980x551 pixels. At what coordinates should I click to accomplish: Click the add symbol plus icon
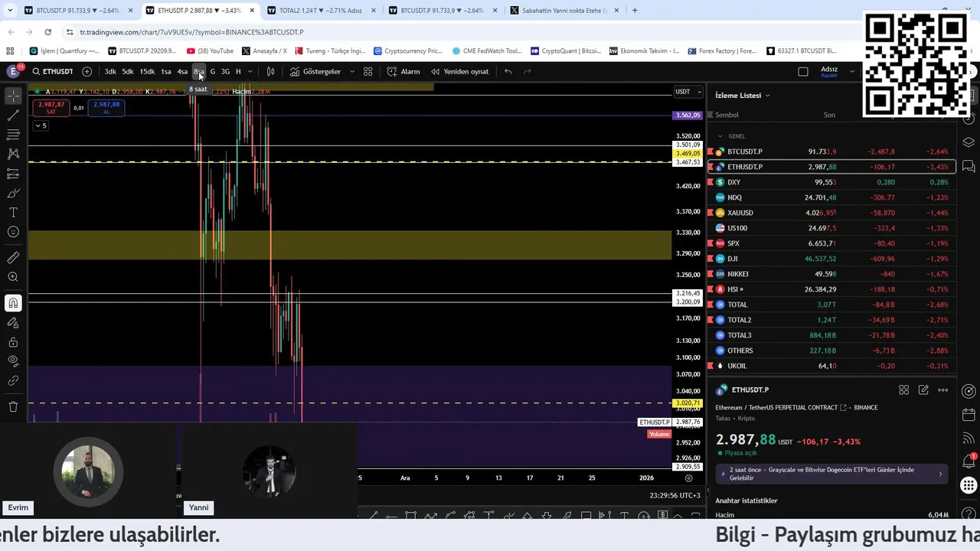[x=87, y=71]
